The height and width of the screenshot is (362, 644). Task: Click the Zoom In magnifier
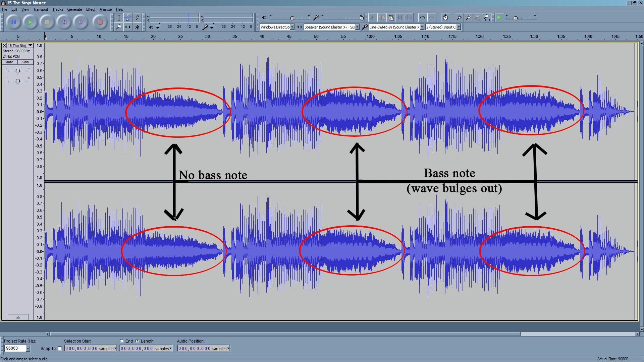pyautogui.click(x=459, y=17)
